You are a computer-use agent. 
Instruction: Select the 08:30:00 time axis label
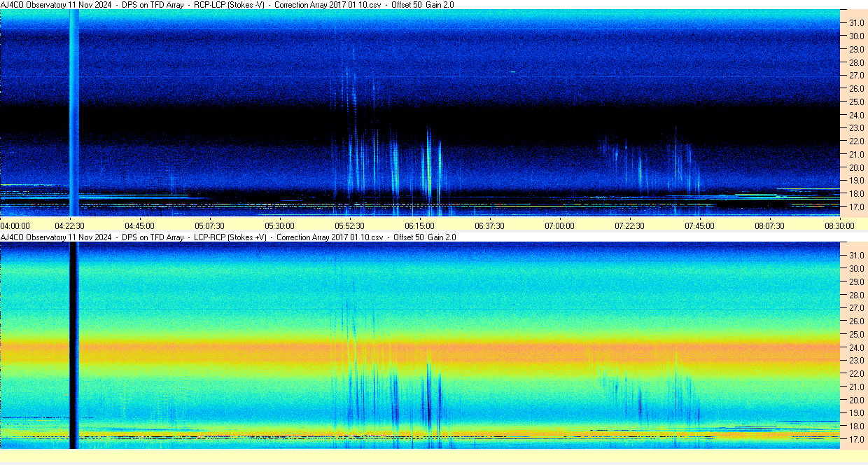pyautogui.click(x=839, y=225)
